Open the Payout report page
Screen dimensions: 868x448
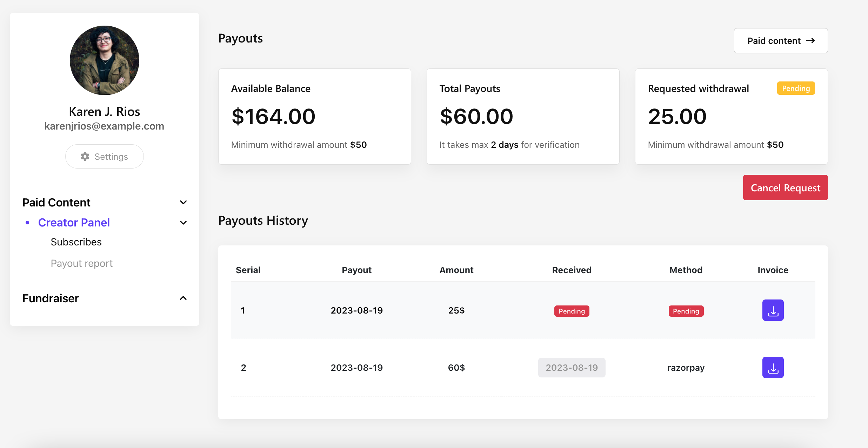coord(82,263)
